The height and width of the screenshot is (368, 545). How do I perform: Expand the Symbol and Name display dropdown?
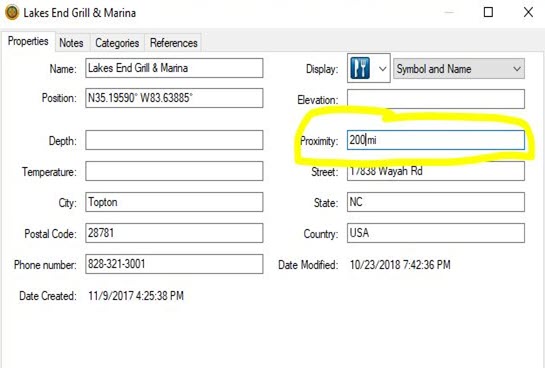click(x=459, y=68)
